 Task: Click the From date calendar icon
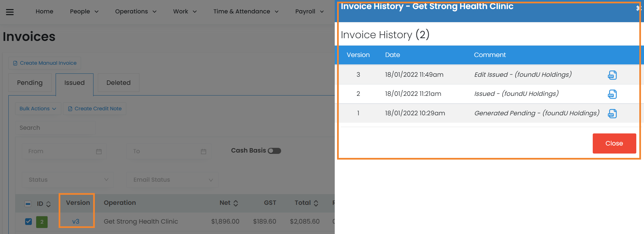(99, 152)
